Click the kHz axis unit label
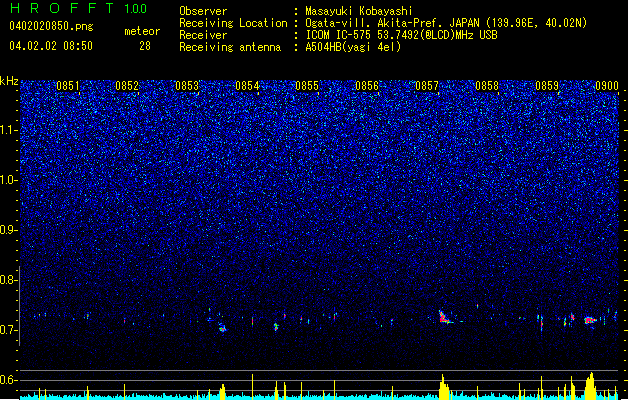This screenshot has width=629, height=400. pos(9,81)
